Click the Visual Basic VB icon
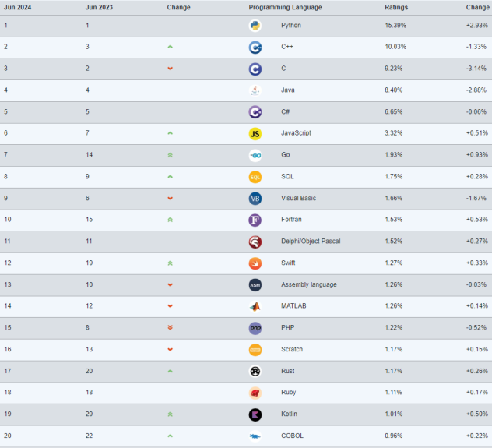The height and width of the screenshot is (448, 492). [255, 199]
